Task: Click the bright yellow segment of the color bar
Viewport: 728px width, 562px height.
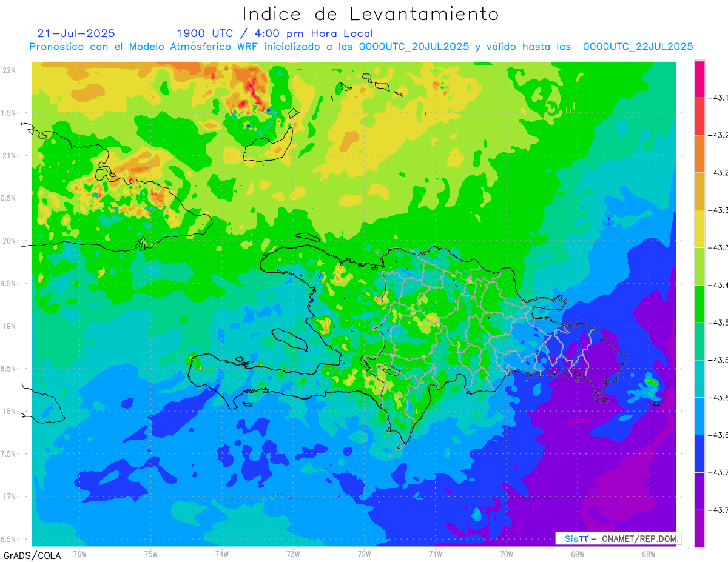Action: point(699,229)
